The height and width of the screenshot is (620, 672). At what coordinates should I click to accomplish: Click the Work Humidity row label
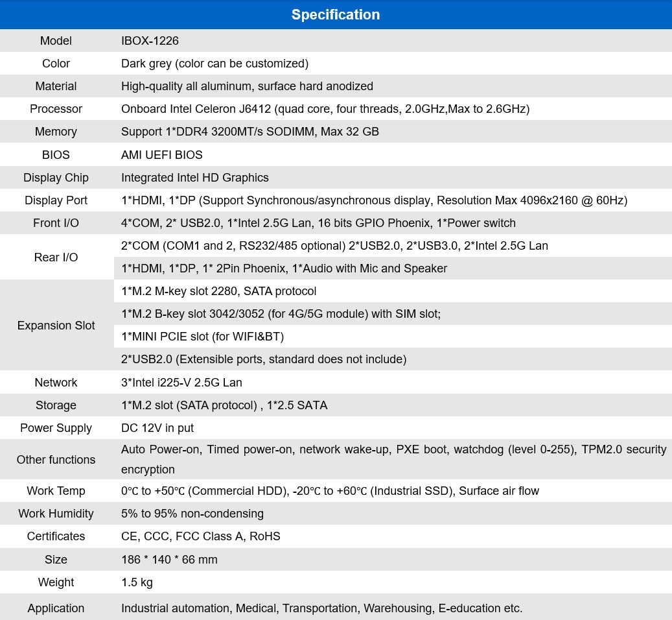pyautogui.click(x=56, y=514)
